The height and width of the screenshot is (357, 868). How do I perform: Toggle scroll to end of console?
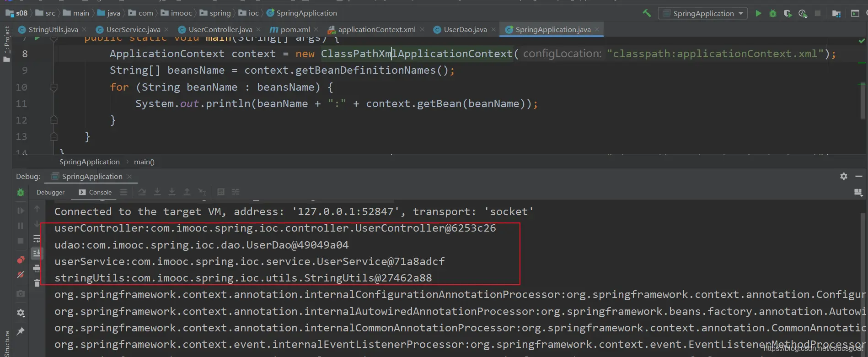pyautogui.click(x=37, y=253)
